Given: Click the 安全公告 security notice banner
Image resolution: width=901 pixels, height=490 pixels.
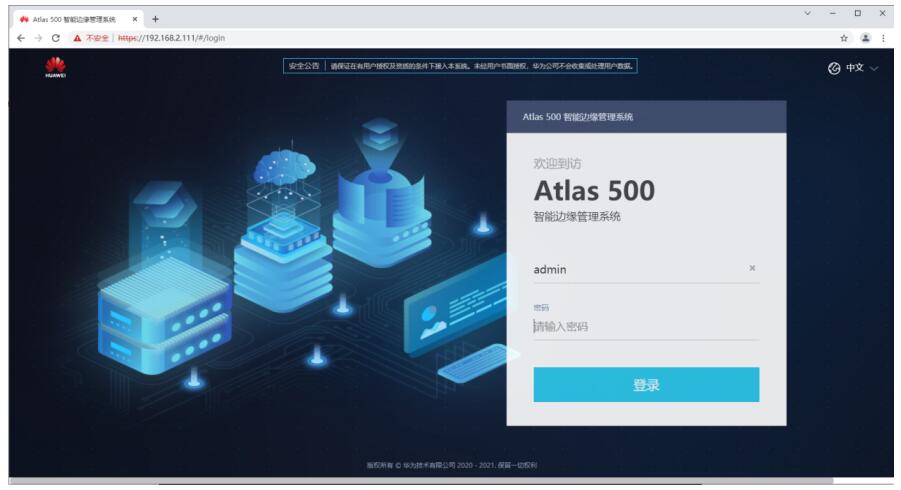Looking at the screenshot, I should point(460,66).
